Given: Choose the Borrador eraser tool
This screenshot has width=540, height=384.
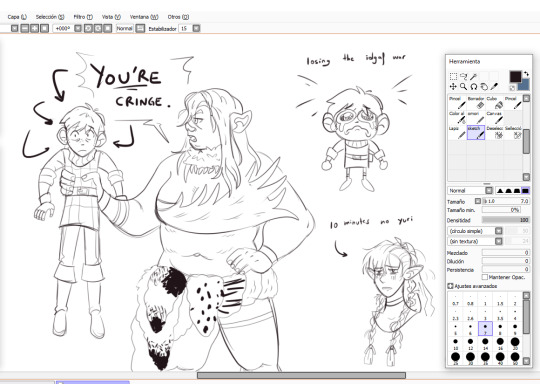Looking at the screenshot, I should [x=476, y=103].
